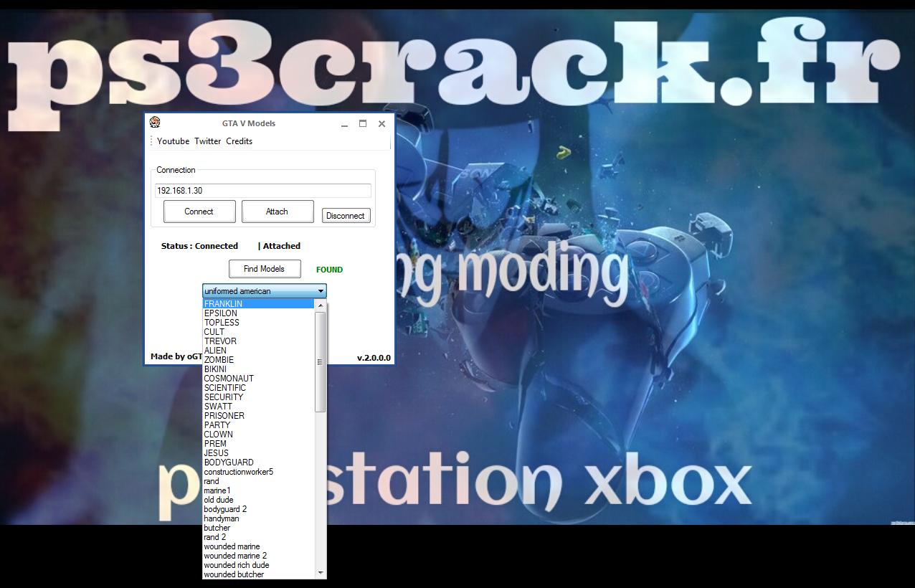915x588 pixels.
Task: Select FRANKLIN from the model list
Action: 259,304
